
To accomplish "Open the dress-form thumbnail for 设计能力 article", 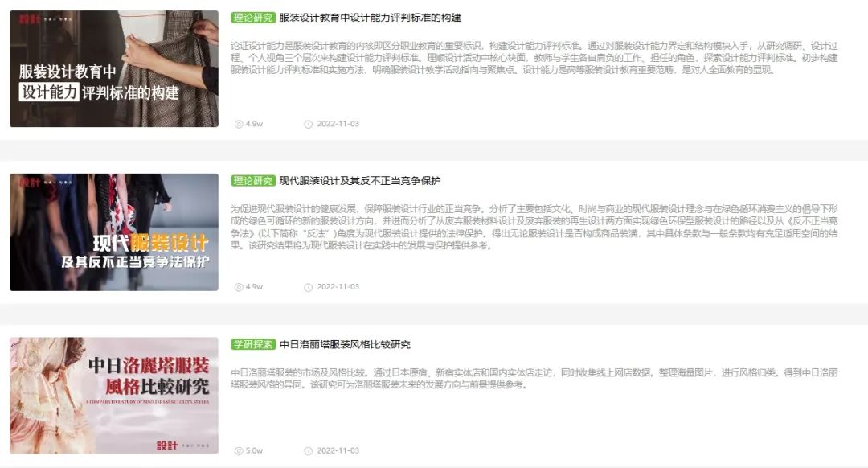I will coord(114,68).
